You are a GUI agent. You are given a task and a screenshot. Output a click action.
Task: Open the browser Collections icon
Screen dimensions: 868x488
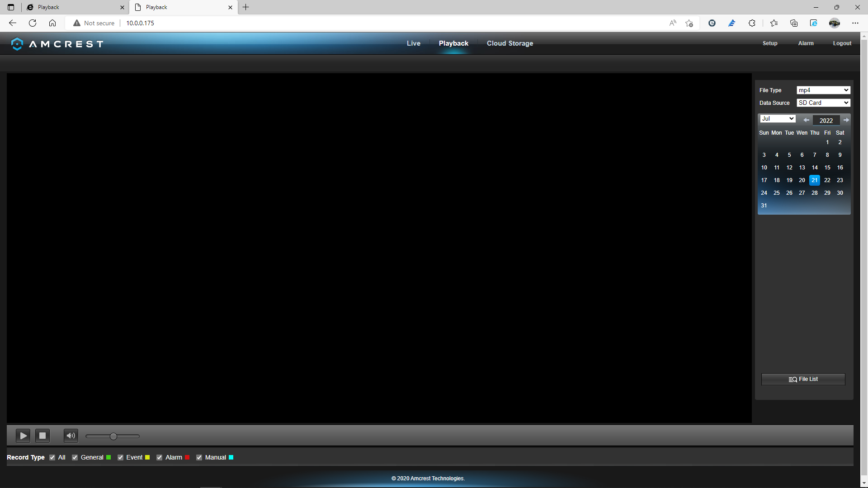pos(794,23)
